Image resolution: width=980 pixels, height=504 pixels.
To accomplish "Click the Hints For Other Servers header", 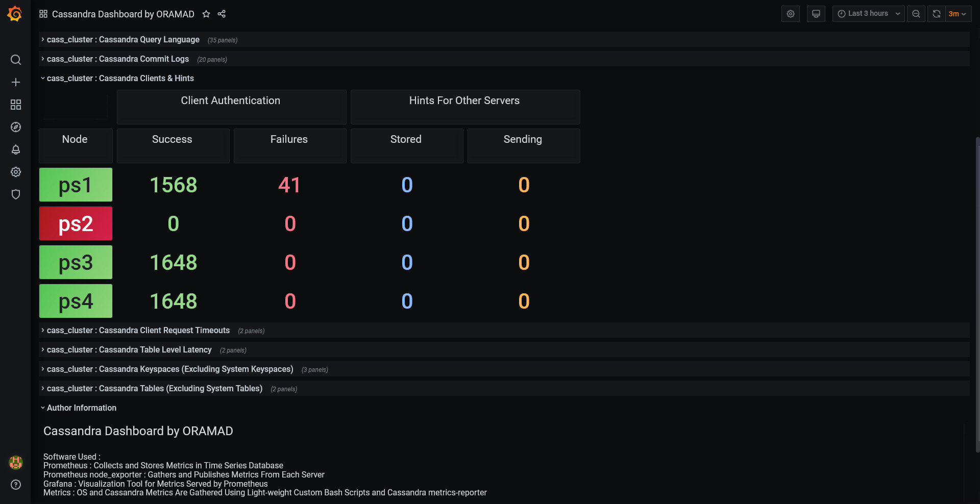I will pos(465,107).
